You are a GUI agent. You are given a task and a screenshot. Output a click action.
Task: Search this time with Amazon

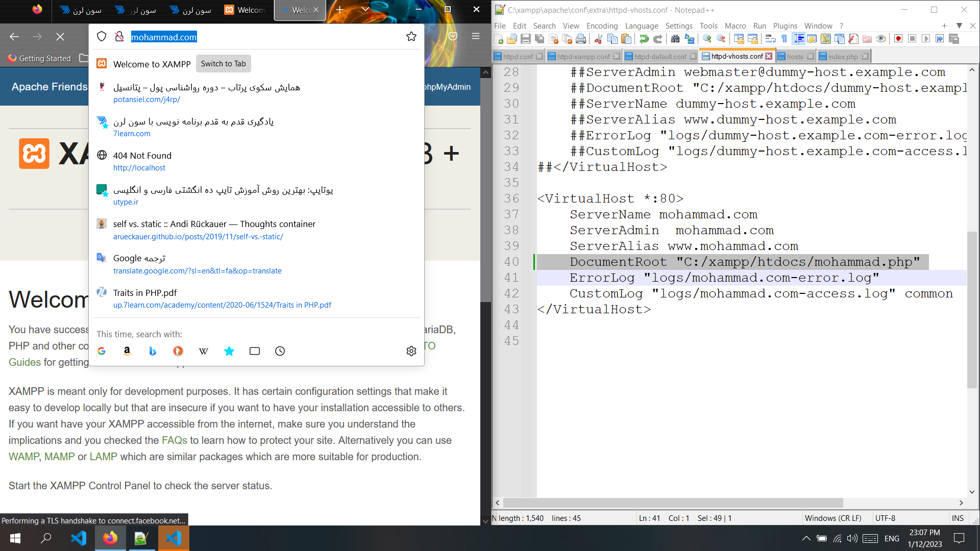click(127, 351)
